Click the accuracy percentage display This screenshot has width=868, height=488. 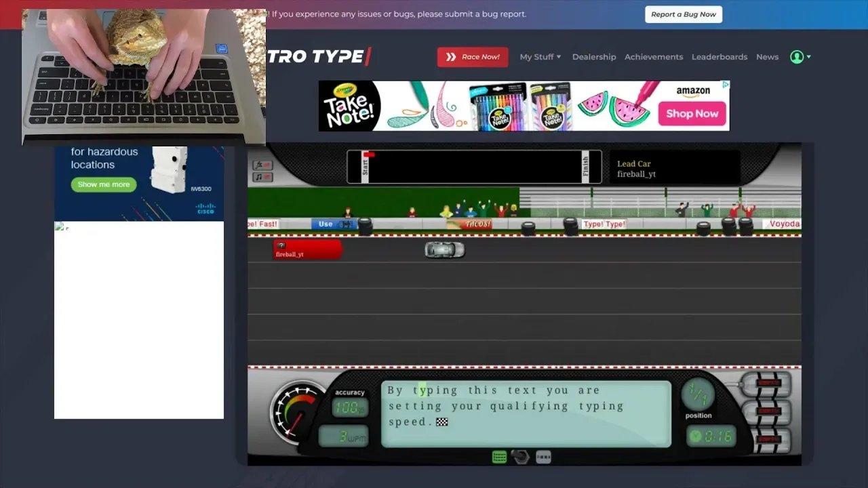click(x=350, y=407)
